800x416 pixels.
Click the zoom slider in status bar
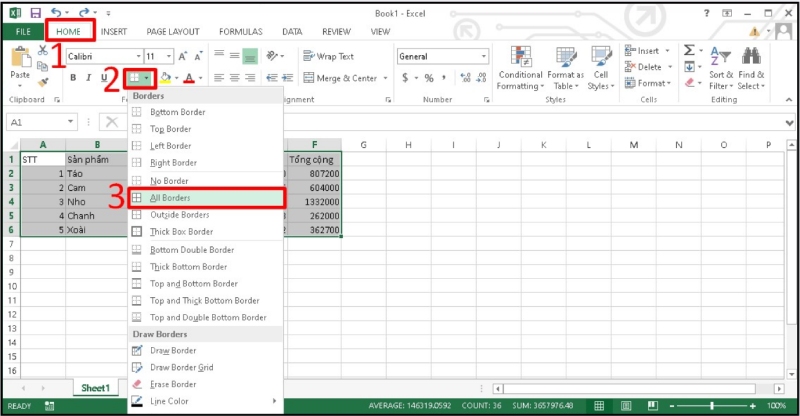click(710, 406)
